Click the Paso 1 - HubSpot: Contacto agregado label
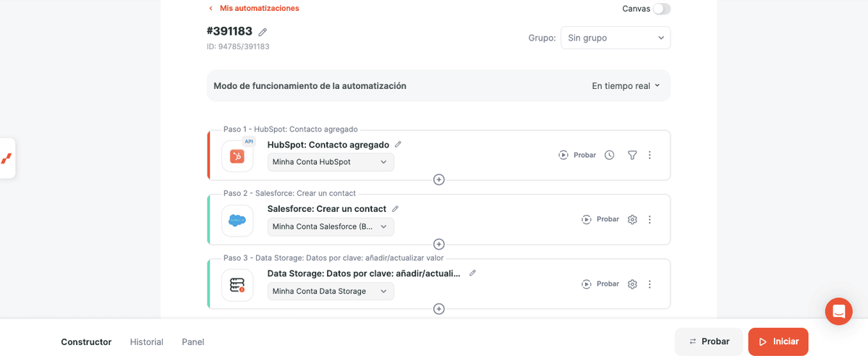This screenshot has height=361, width=868. pyautogui.click(x=291, y=129)
